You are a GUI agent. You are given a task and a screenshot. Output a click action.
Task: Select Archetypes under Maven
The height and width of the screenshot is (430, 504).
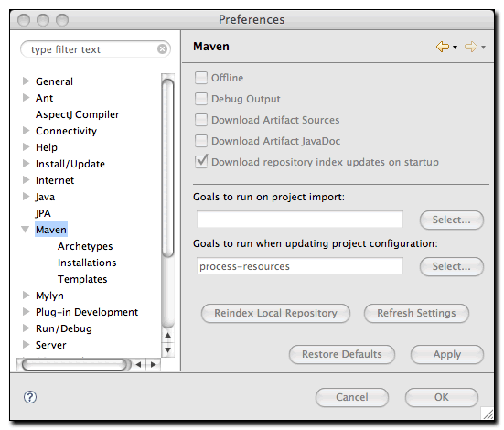coord(85,246)
